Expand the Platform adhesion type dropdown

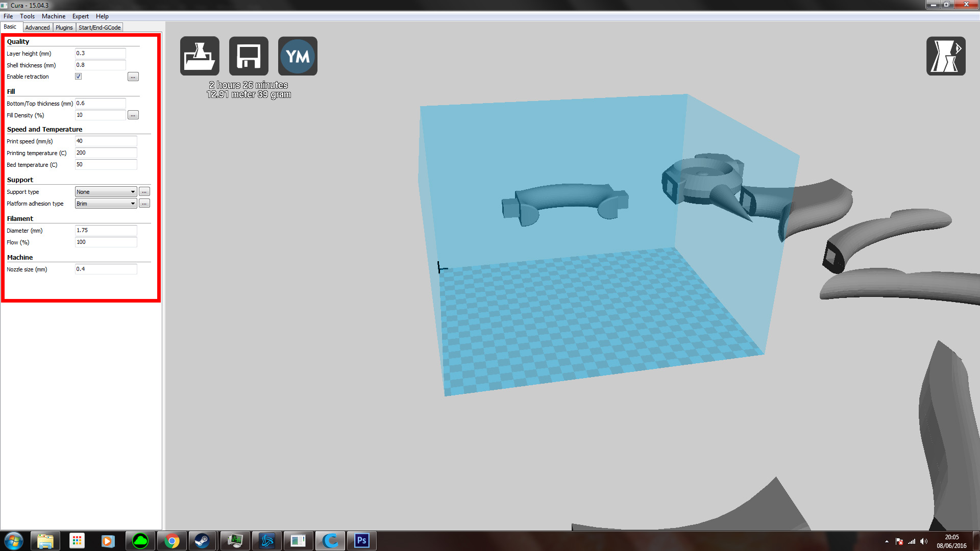106,204
